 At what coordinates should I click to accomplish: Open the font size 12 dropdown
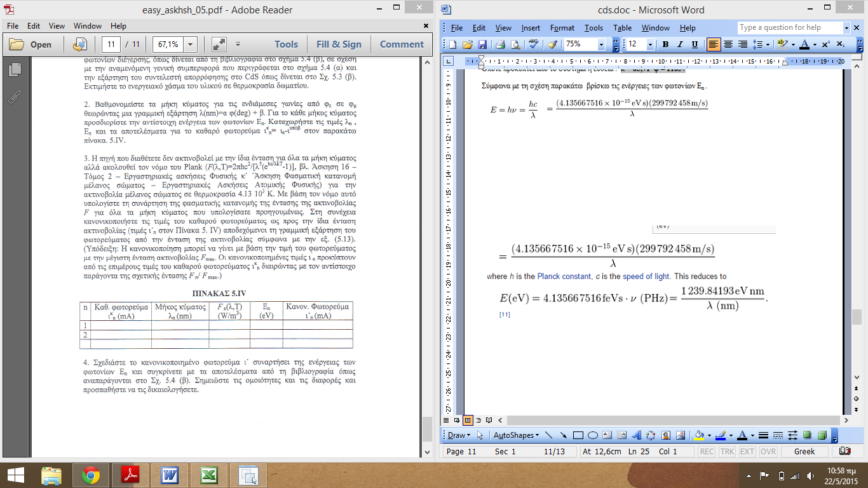coord(650,44)
